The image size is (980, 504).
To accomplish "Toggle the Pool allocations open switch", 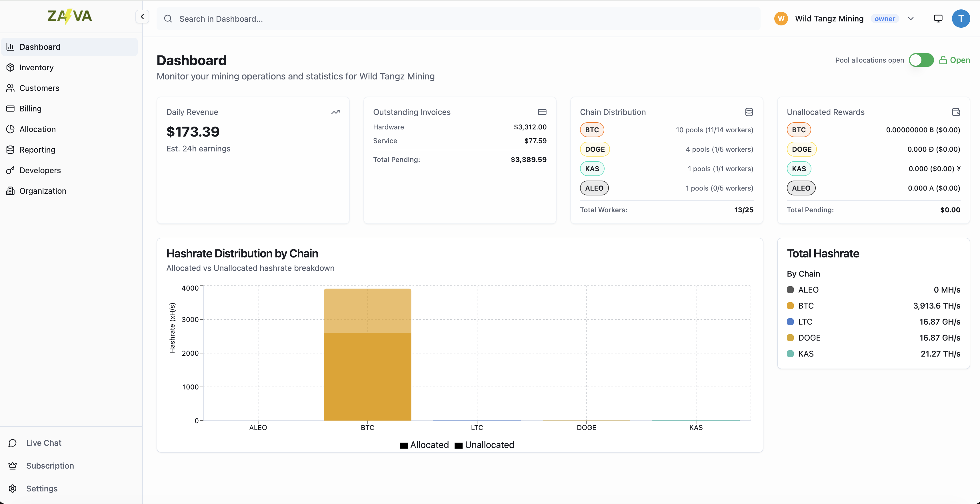I will [x=921, y=60].
